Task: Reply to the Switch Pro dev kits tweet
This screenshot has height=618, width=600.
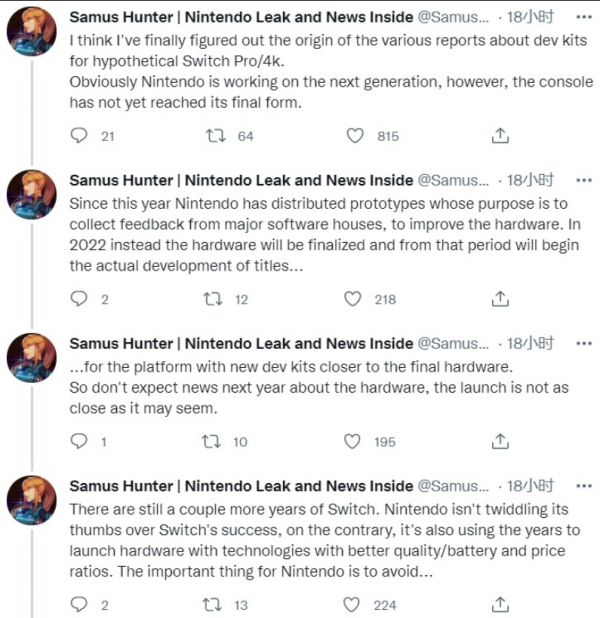Action: pos(82,137)
